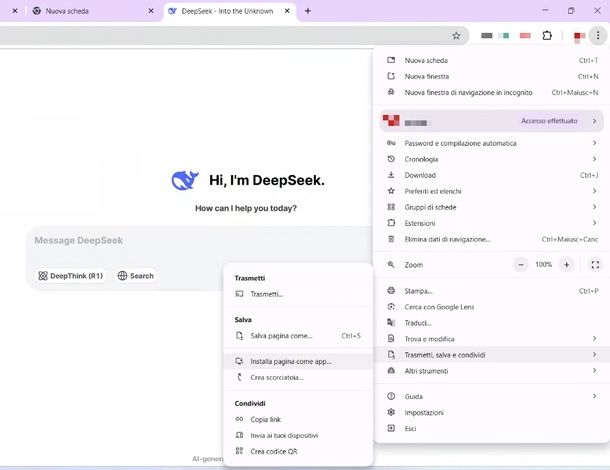This screenshot has width=610, height=470.
Task: Click the link icon beside Copia link
Action: click(x=239, y=419)
